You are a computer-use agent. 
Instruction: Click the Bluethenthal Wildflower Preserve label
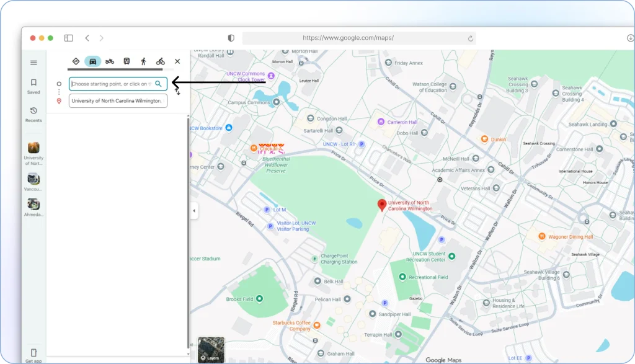pyautogui.click(x=276, y=165)
